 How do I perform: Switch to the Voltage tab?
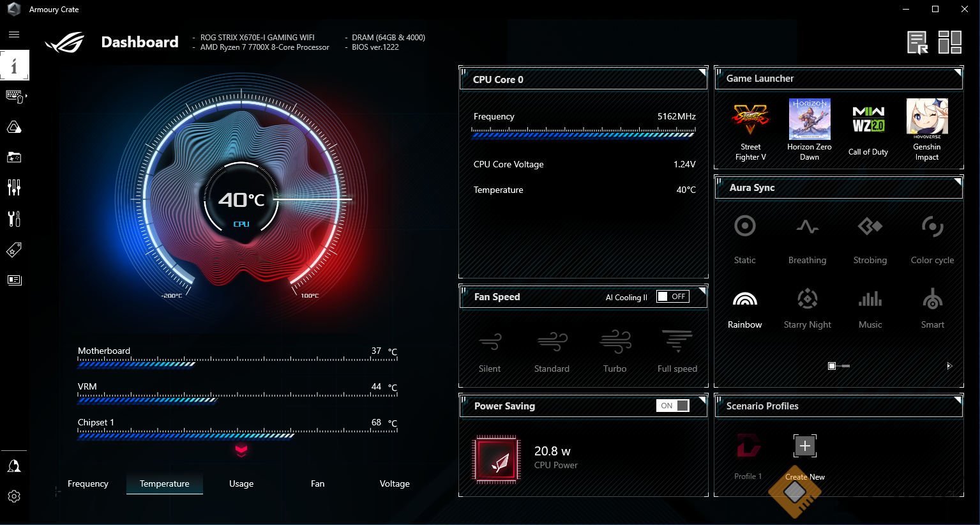[x=395, y=483]
